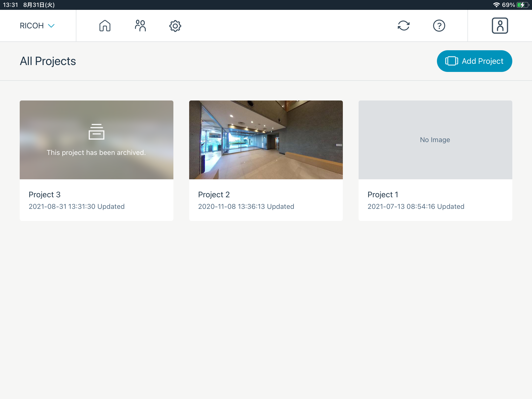Click the Wi-Fi icon in status bar
The image size is (532, 399).
pyautogui.click(x=496, y=5)
